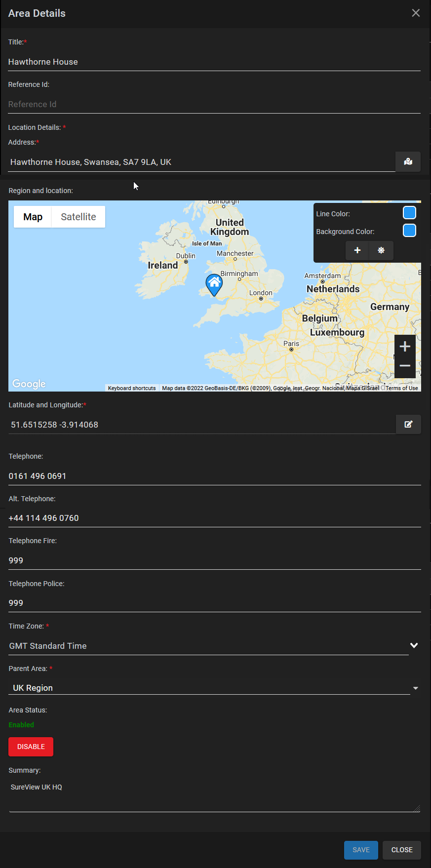Switch map to Satellite view
This screenshot has width=431, height=868.
[x=78, y=217]
